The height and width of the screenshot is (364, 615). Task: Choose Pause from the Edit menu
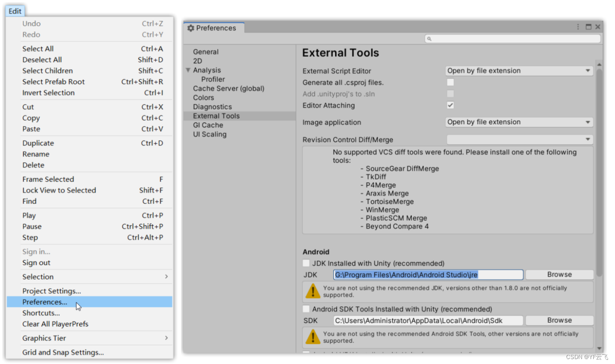90,227
